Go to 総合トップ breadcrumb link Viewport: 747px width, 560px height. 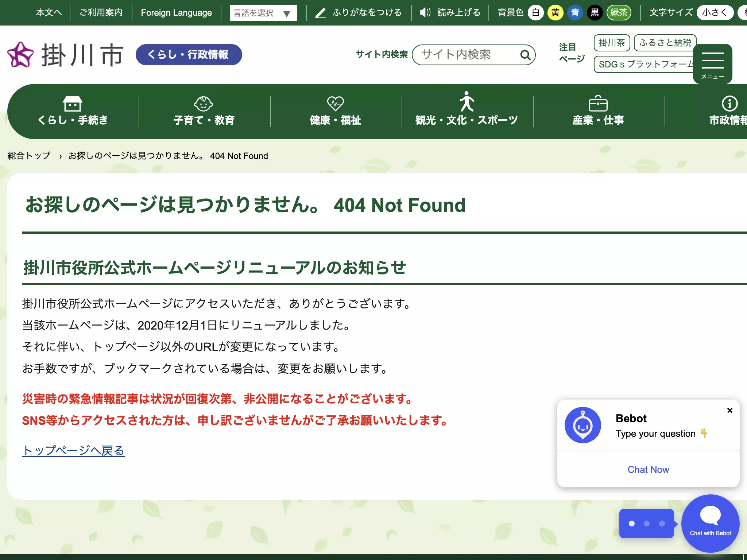[x=29, y=156]
